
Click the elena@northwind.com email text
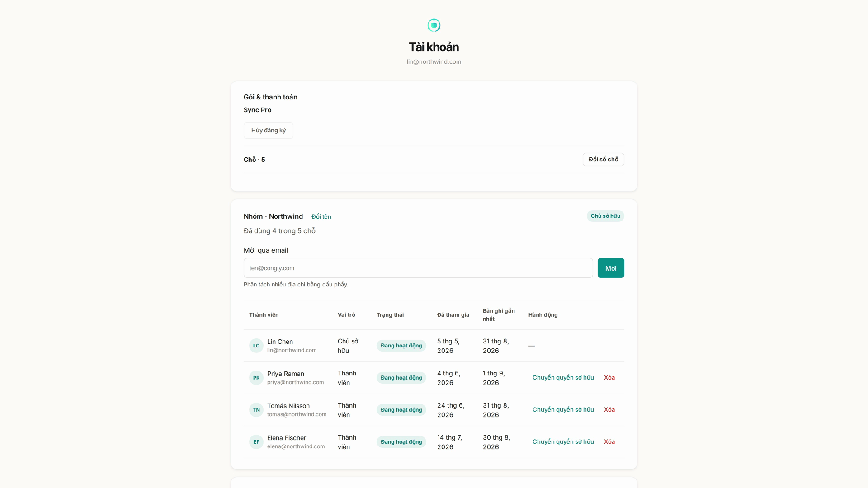(x=296, y=446)
